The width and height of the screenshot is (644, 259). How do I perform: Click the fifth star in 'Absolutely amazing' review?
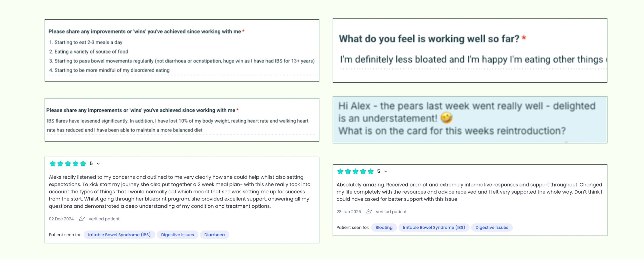(x=371, y=171)
